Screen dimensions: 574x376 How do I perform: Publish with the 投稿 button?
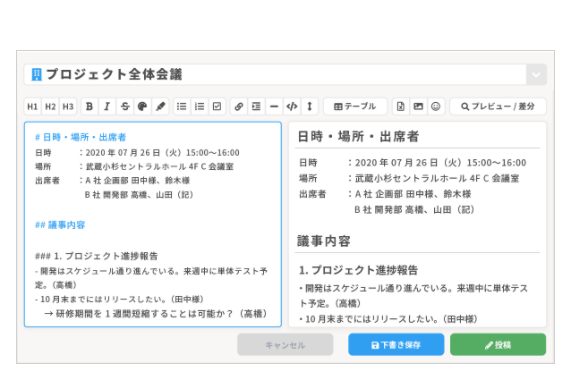[498, 345]
